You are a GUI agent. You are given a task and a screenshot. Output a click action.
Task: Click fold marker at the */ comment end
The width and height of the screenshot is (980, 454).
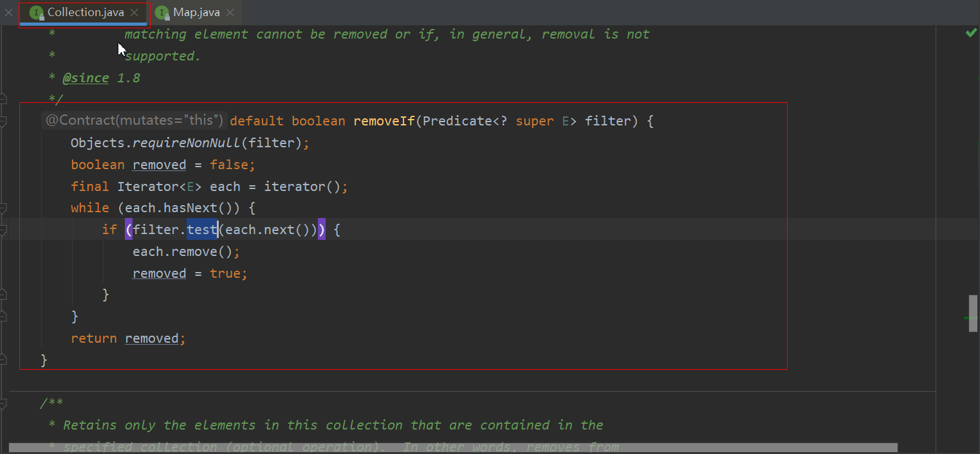pyautogui.click(x=3, y=99)
